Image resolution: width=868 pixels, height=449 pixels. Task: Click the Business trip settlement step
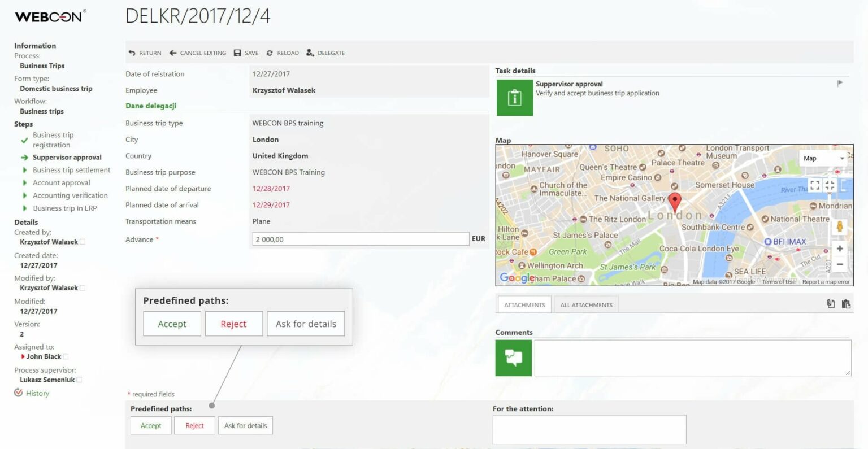72,170
